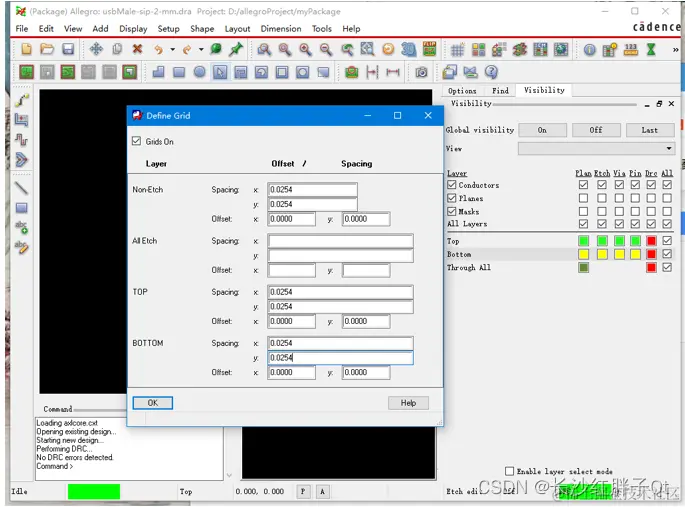Viewport: 685px width, 507px height.
Task: Click the Undo arrow icon
Action: (158, 49)
